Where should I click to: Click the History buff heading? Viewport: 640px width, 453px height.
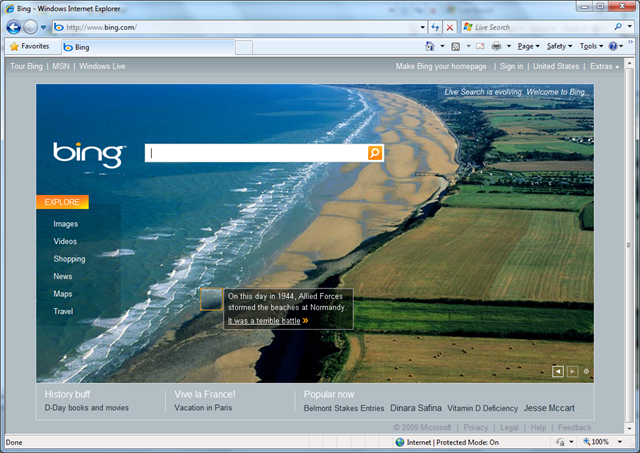tap(67, 394)
